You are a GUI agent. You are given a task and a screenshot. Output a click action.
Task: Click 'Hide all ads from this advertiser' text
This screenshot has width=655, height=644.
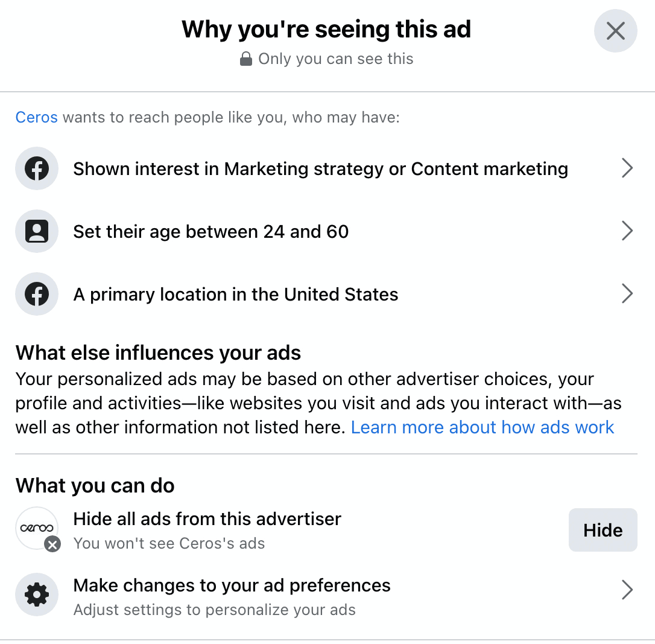click(207, 519)
